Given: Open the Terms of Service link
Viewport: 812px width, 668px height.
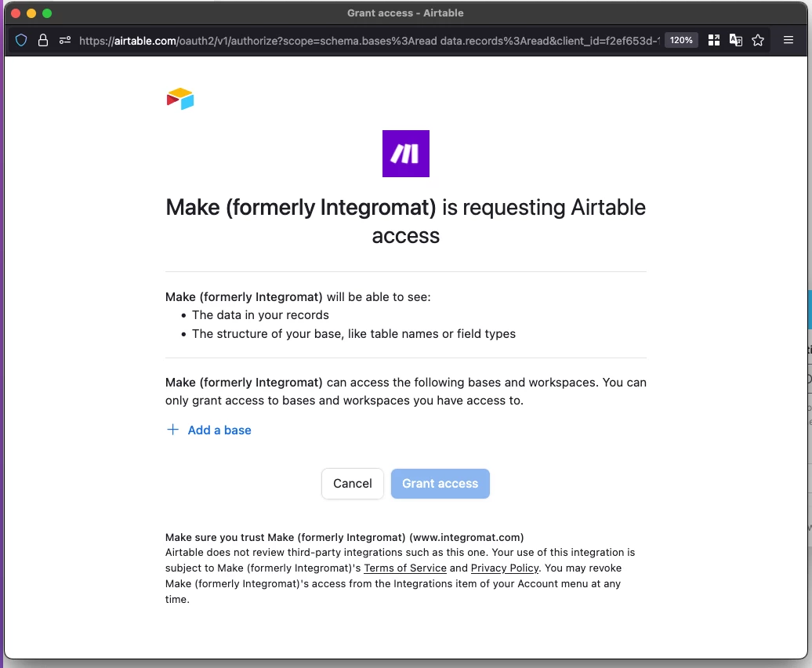Looking at the screenshot, I should 405,568.
